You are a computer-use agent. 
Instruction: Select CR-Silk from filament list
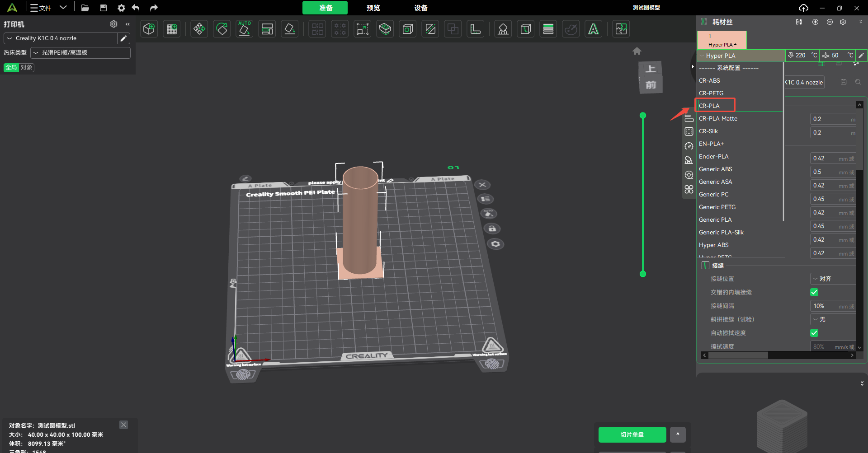(740, 131)
